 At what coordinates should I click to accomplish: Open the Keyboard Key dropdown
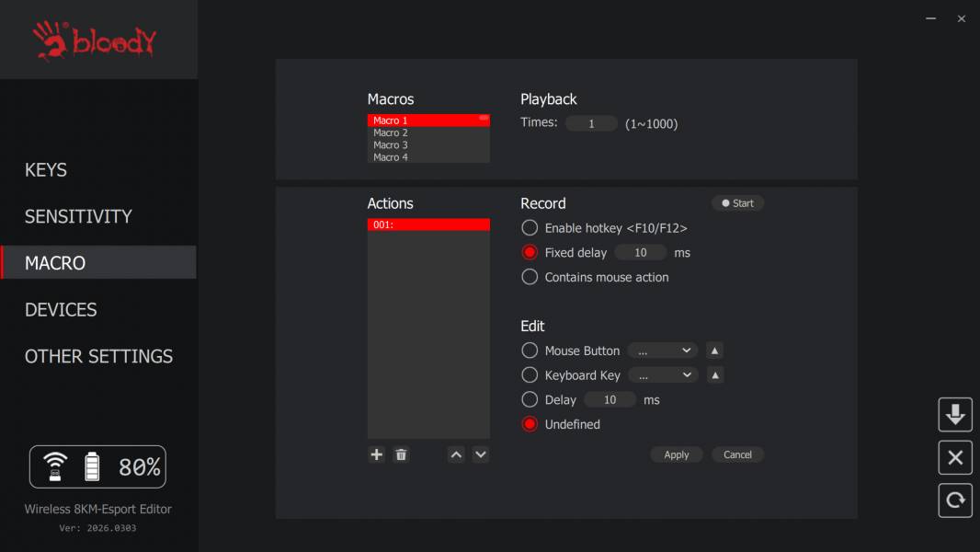[x=664, y=375]
